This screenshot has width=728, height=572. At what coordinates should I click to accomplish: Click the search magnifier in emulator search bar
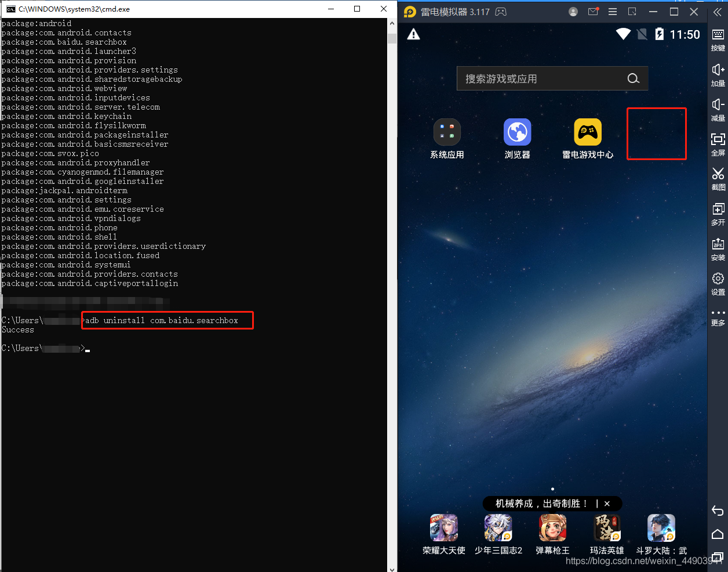[x=634, y=78]
